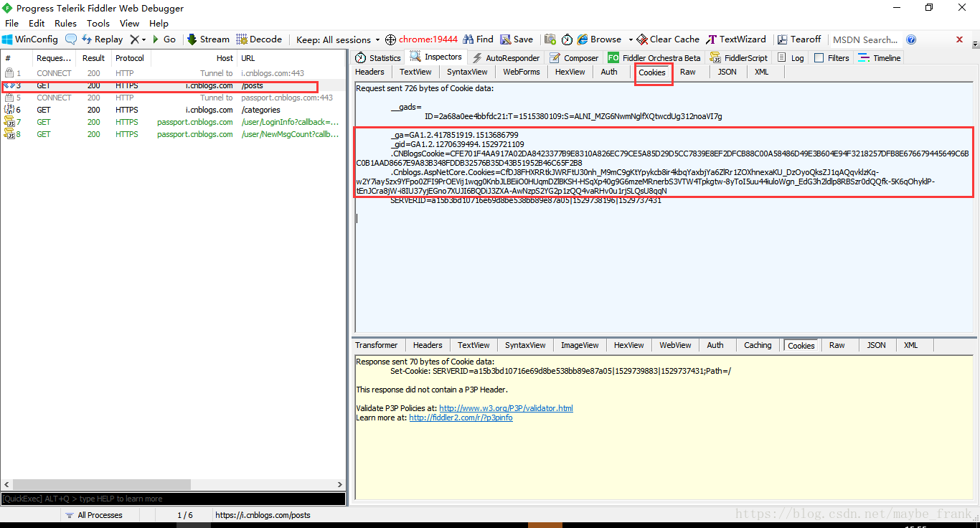Expand dropdown arrow beside Remove X icon
The width and height of the screenshot is (980, 528).
click(143, 40)
